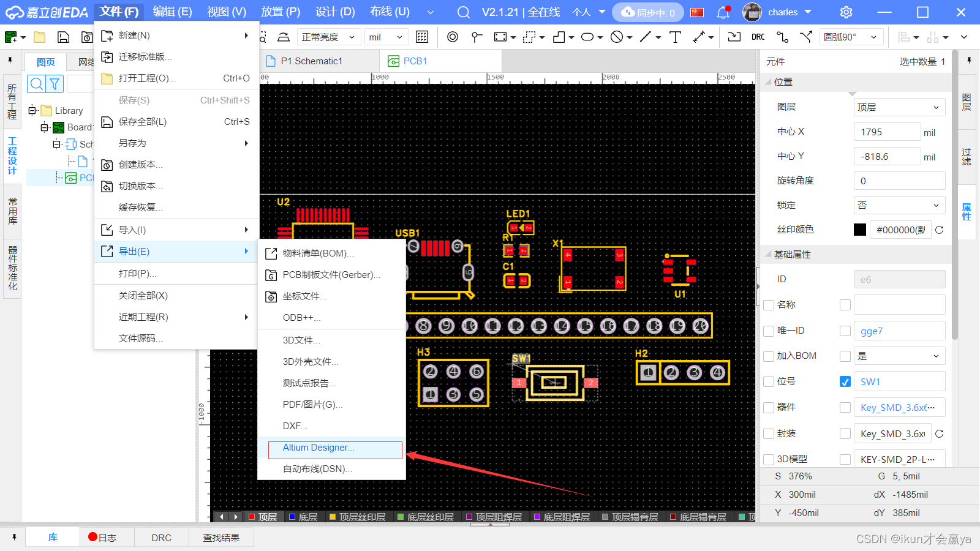
Task: Click the sync status cloud icon
Action: click(x=627, y=12)
